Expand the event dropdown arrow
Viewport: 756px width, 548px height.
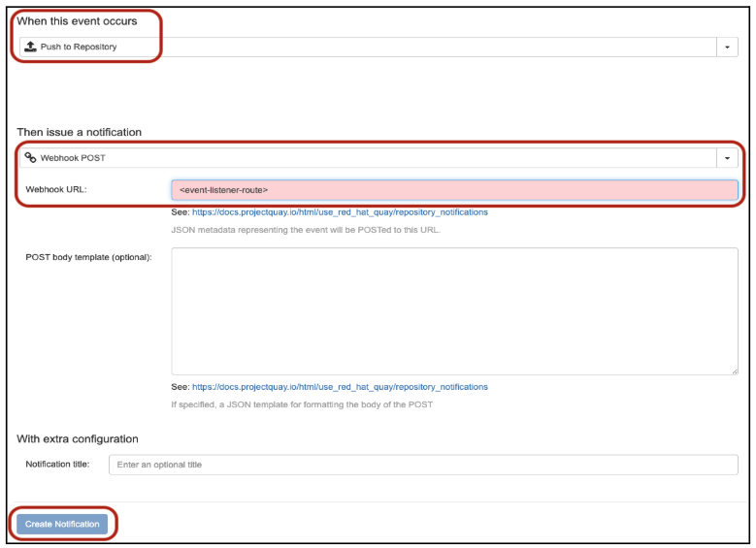[x=727, y=47]
